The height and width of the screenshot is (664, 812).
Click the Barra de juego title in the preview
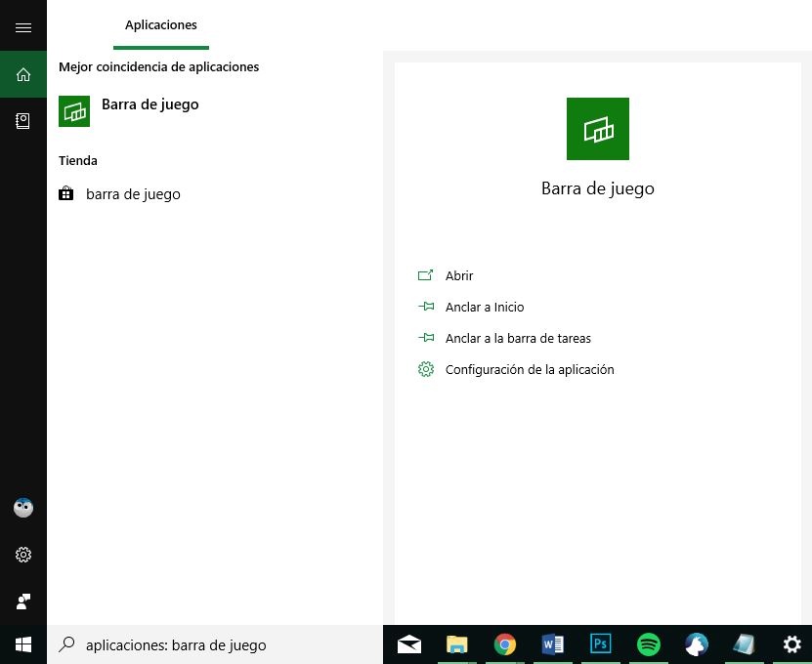pos(598,188)
